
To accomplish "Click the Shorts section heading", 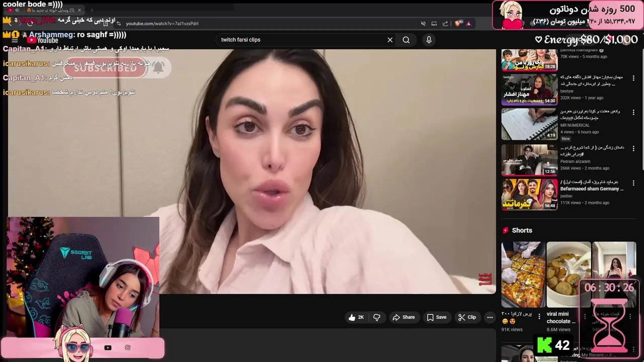I will (x=522, y=230).
